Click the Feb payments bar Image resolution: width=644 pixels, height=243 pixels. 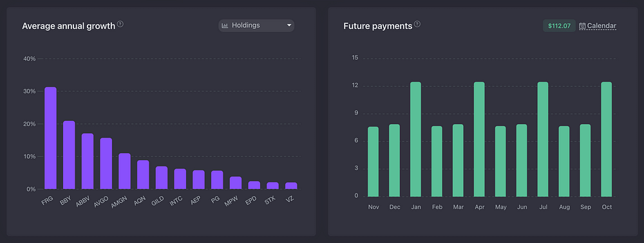(437, 161)
